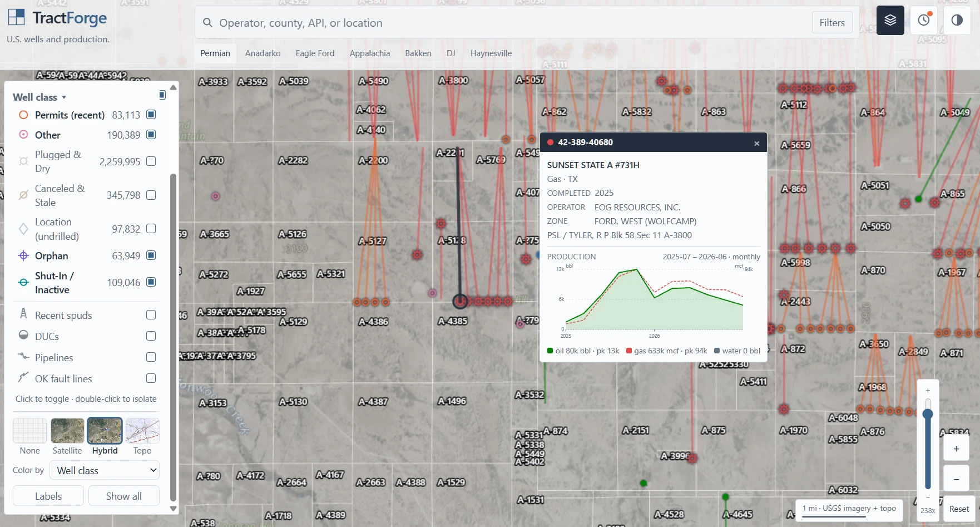
Task: Click the search magnifier icon
Action: [207, 23]
